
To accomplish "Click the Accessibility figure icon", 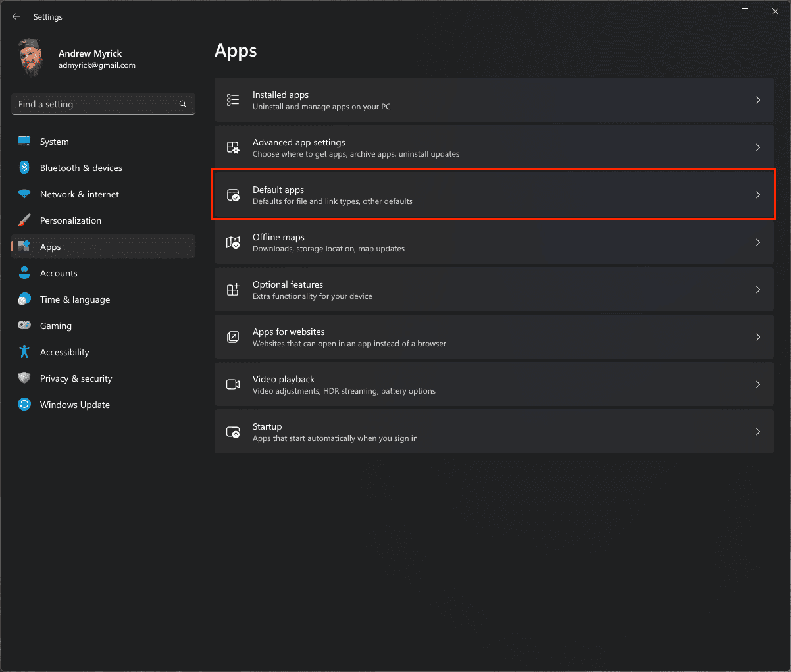I will [24, 351].
